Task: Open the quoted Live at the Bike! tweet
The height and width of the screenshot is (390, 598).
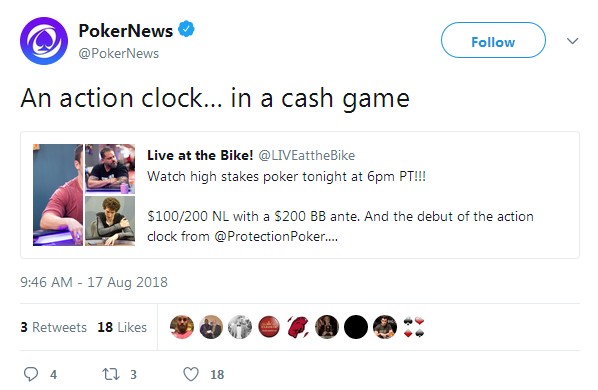Action: click(300, 195)
